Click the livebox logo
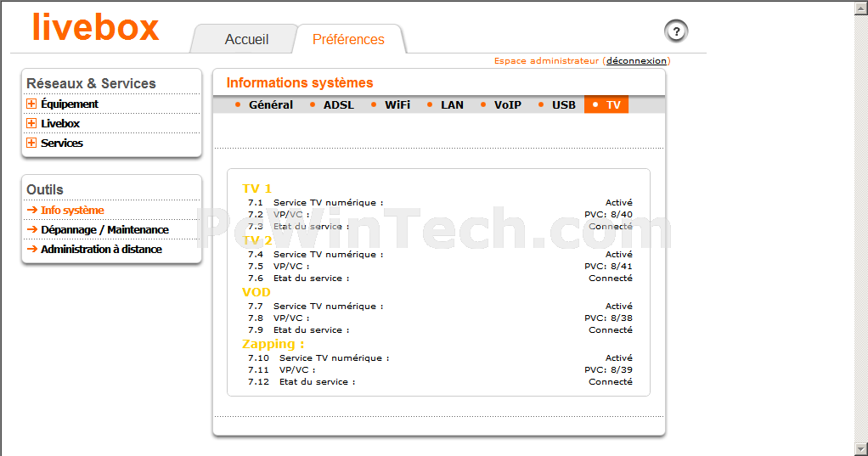Viewport: 868px width, 456px height. click(96, 28)
